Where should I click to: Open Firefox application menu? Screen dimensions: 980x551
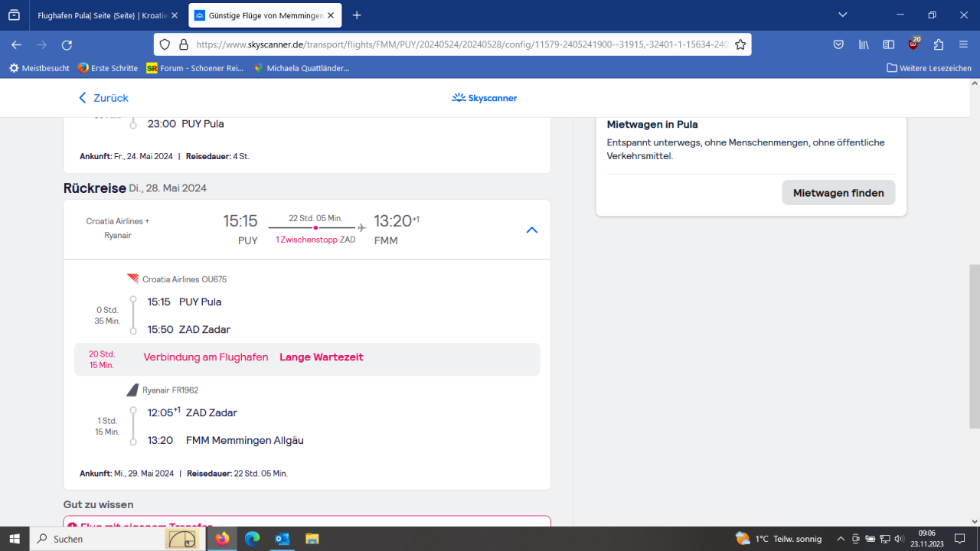(963, 44)
